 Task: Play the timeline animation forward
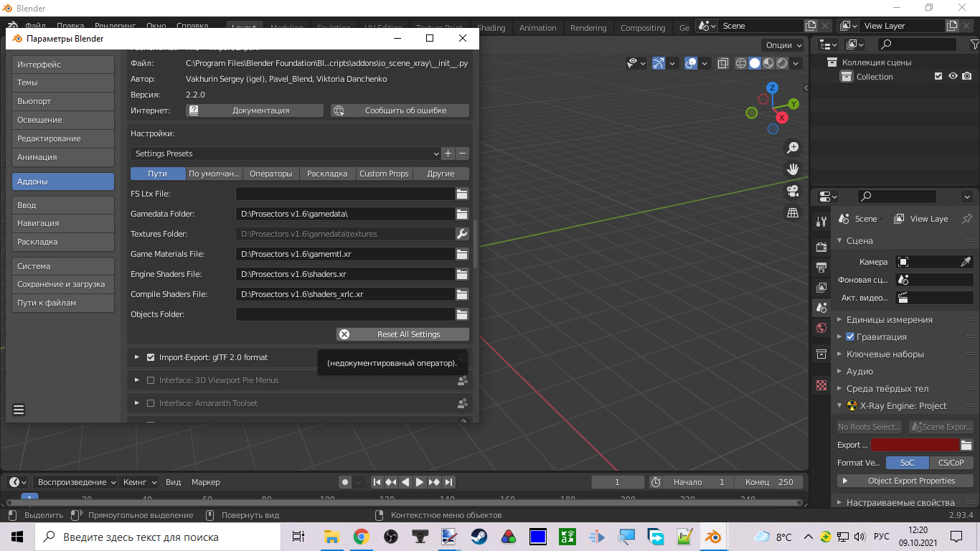tap(420, 482)
